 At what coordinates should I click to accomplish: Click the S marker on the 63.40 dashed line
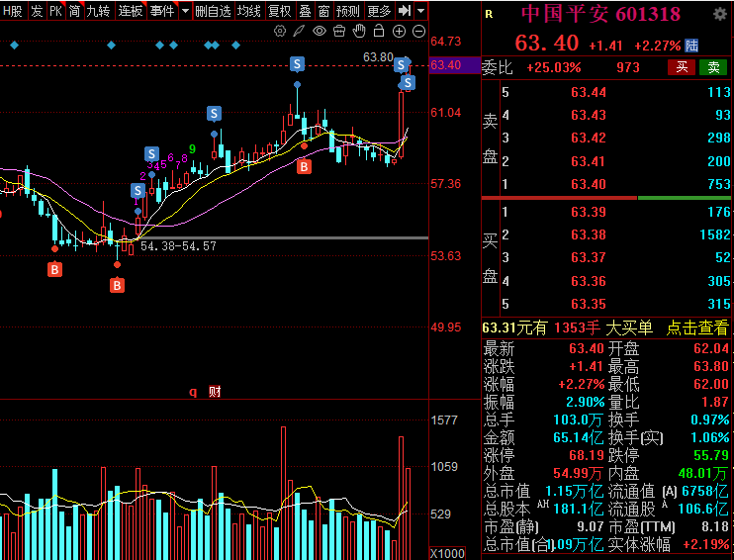click(x=297, y=63)
